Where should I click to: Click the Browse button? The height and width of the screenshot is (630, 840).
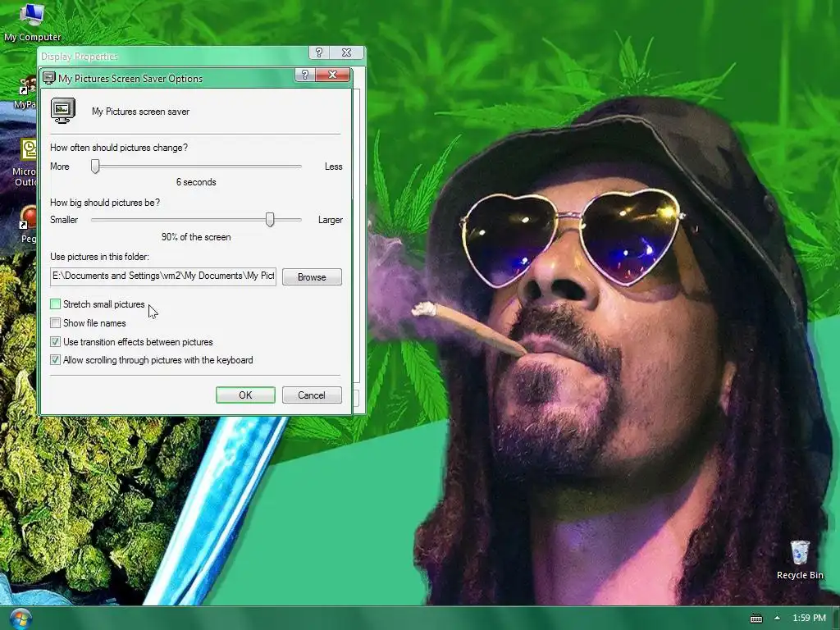pos(312,277)
